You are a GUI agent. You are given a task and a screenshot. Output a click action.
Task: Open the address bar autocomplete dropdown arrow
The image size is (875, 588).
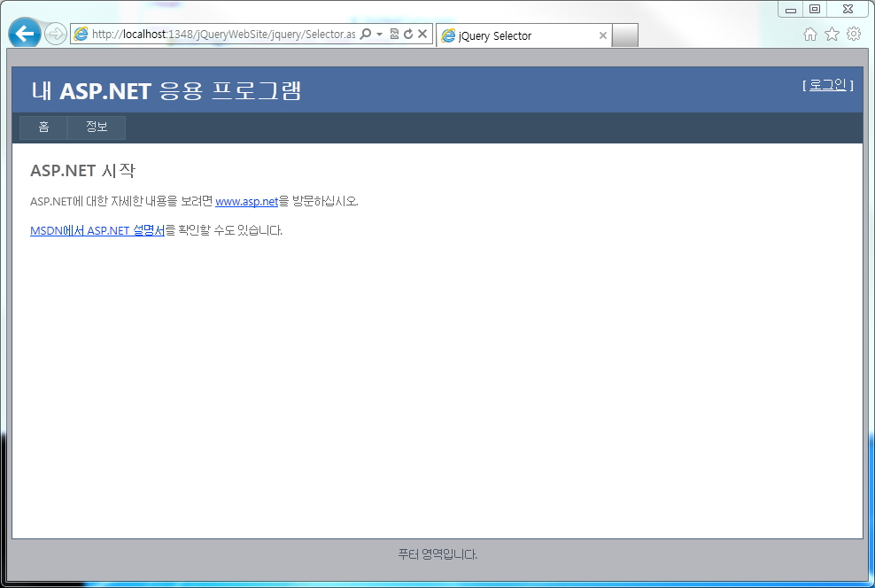[x=379, y=34]
